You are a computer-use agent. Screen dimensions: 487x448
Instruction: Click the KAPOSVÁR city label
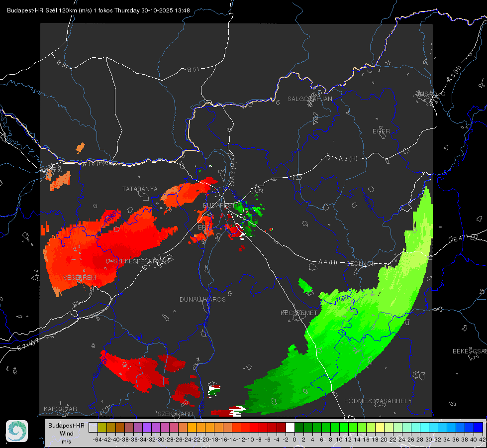60,409
